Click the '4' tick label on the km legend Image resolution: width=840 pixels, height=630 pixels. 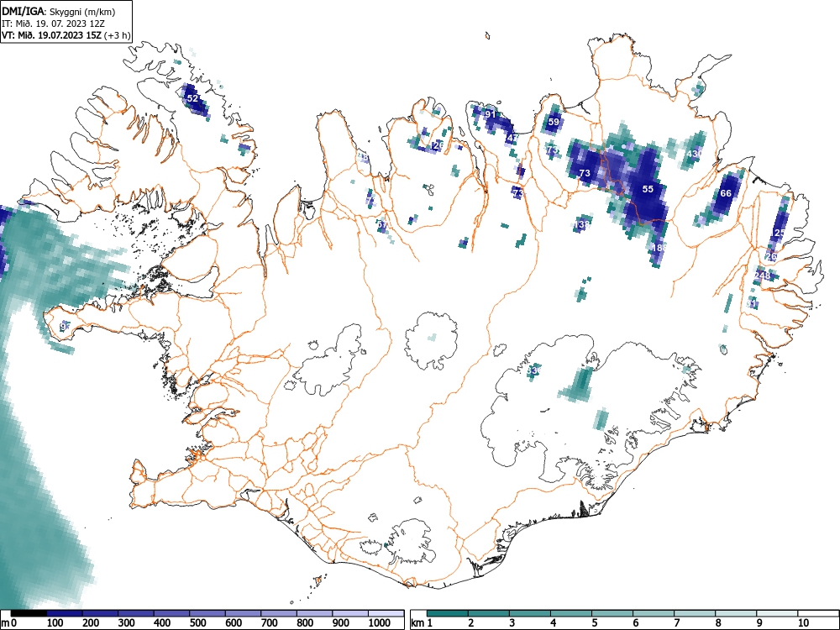pos(554,623)
